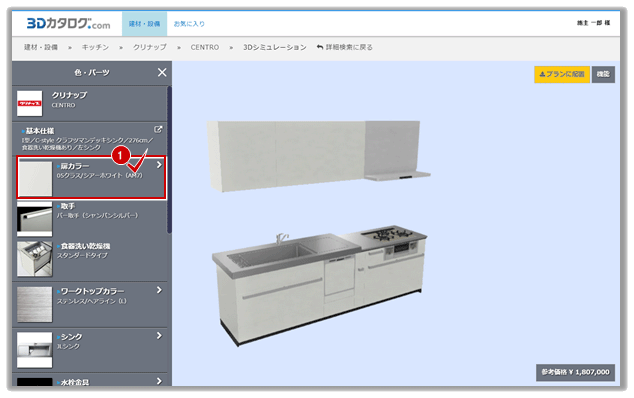This screenshot has width=634, height=398.
Task: Click the キッチン breadcrumb link
Action: [x=95, y=47]
